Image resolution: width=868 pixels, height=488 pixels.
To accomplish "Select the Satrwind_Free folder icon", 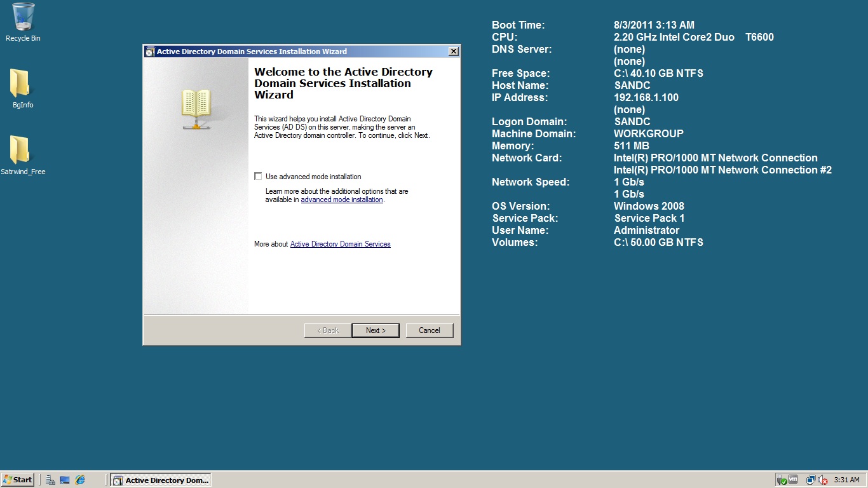I will [x=20, y=151].
